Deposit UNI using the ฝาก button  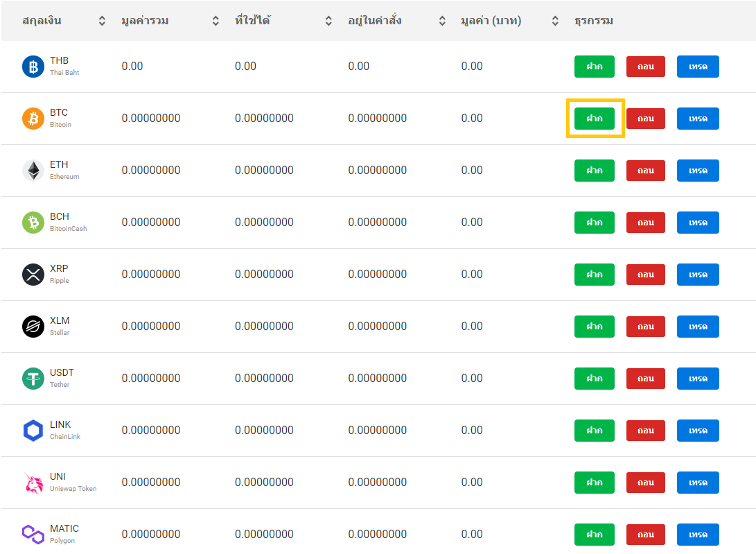pyautogui.click(x=595, y=483)
